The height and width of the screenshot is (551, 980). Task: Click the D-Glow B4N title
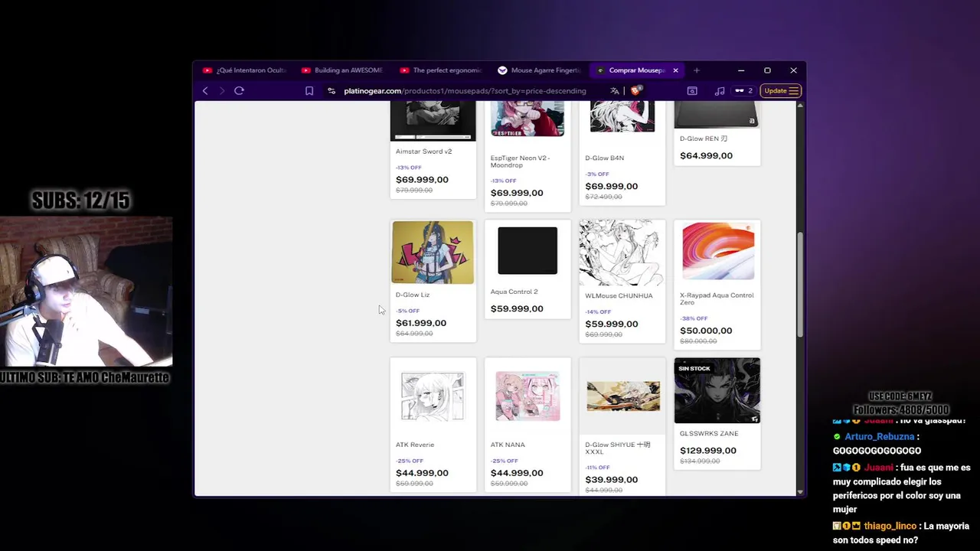click(604, 158)
